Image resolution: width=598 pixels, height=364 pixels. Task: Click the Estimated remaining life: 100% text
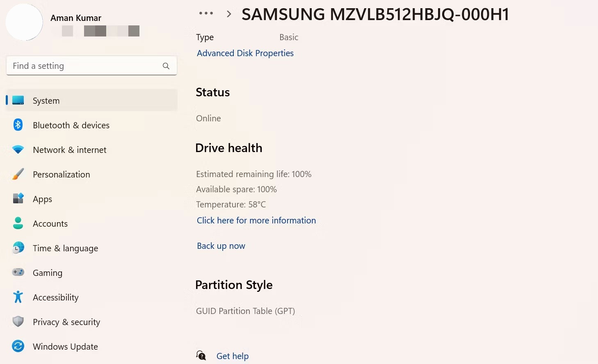coord(254,174)
